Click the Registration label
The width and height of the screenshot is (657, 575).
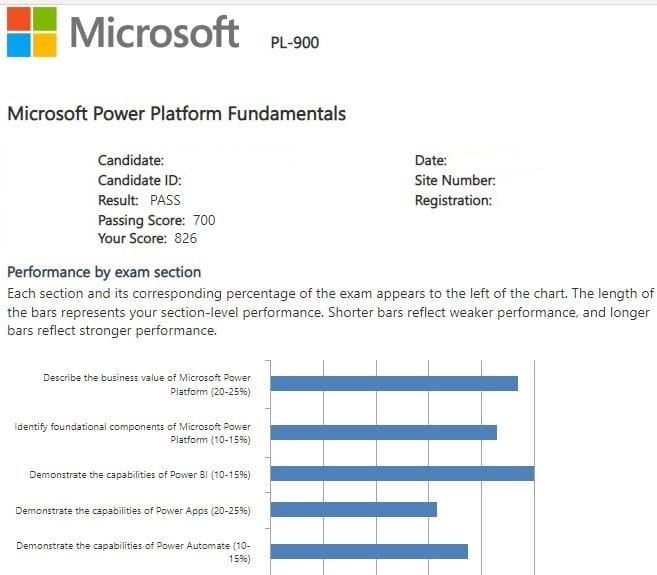pos(453,200)
